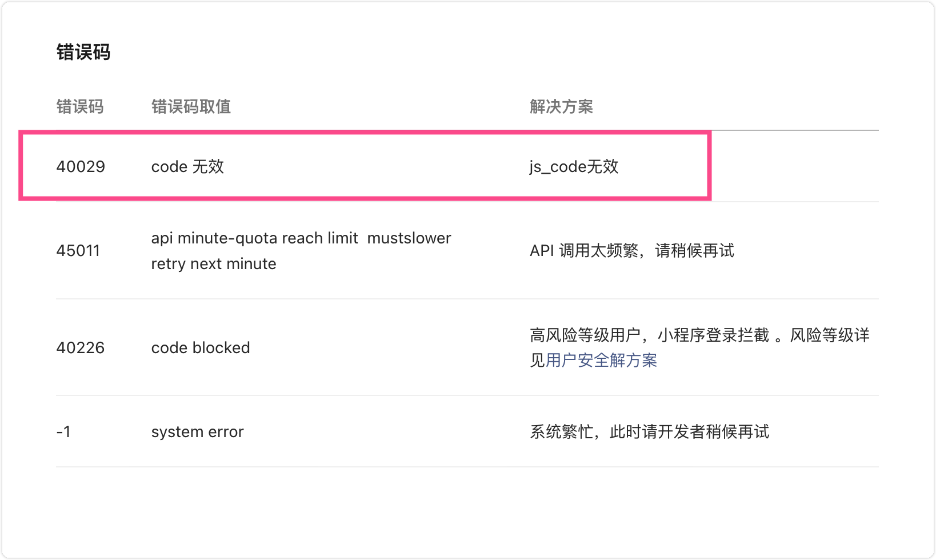Click the word 'mustslower'
936x560 pixels.
point(409,238)
